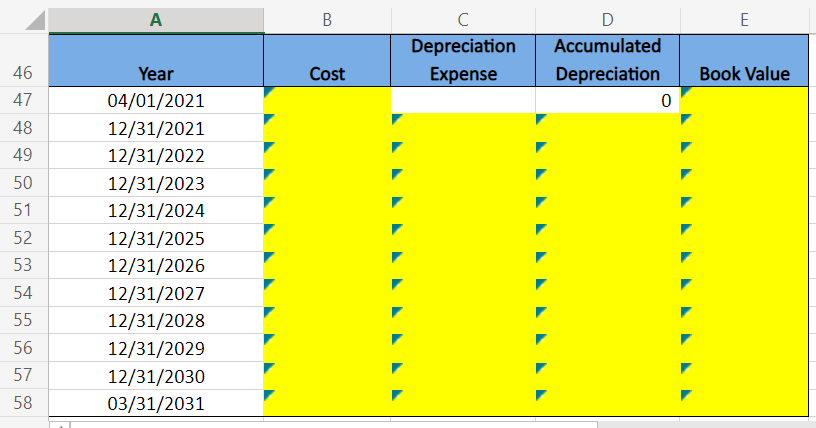Select the cell with date 12/31/2022

156,155
